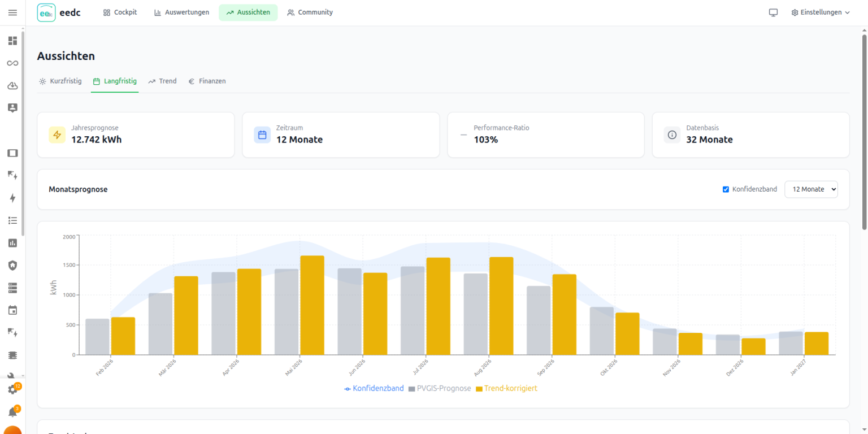
Task: Expand the Einstellungen dropdown menu
Action: [x=821, y=12]
